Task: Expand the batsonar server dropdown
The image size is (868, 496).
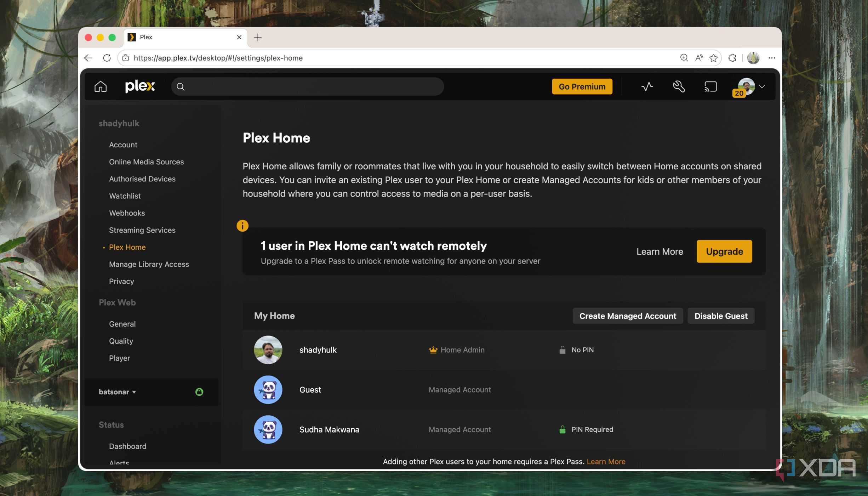Action: (118, 392)
